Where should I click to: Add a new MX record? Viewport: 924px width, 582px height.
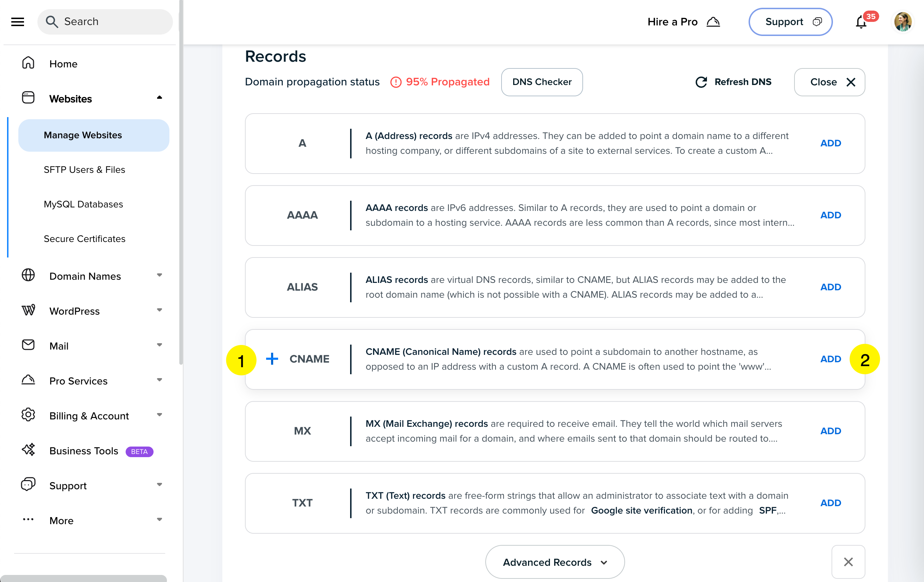coord(830,431)
